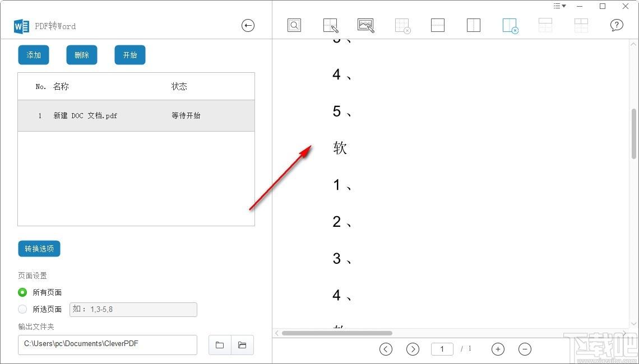Select the add vertical line tool
This screenshot has width=639, height=364.
(474, 25)
